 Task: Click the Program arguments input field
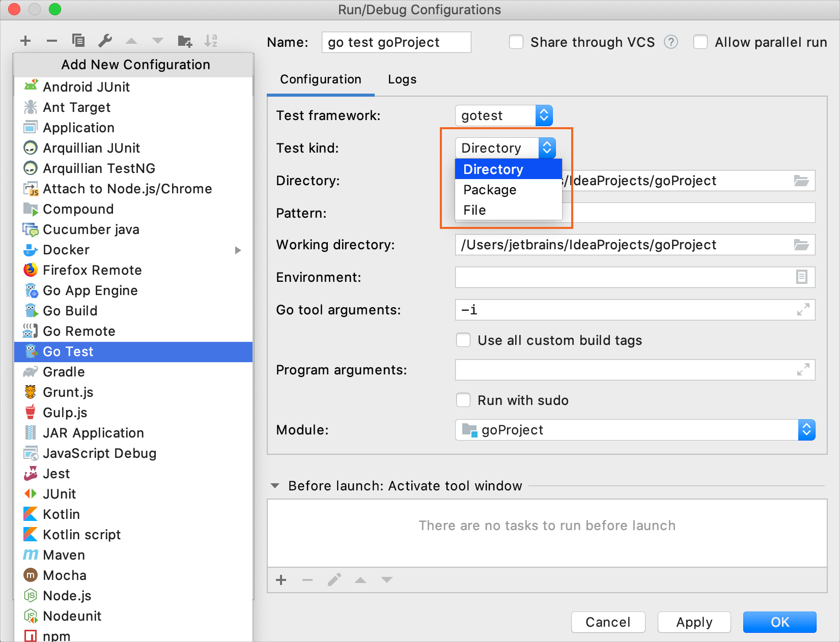(635, 370)
